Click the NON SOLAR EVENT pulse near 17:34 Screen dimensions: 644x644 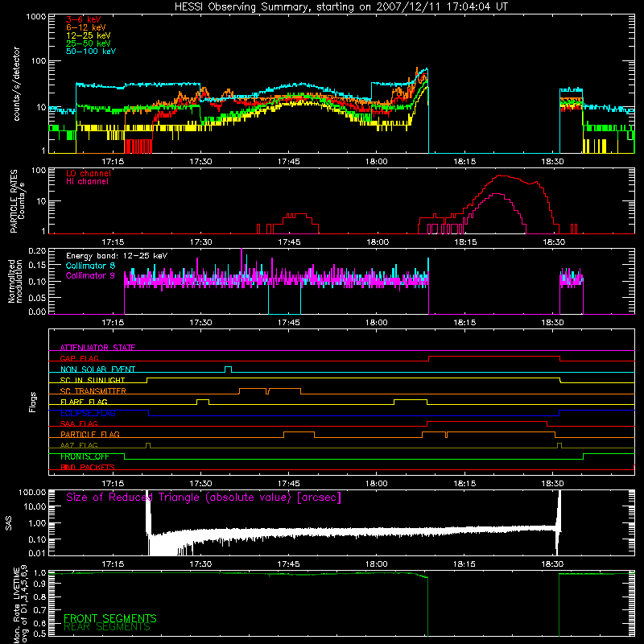tap(229, 369)
